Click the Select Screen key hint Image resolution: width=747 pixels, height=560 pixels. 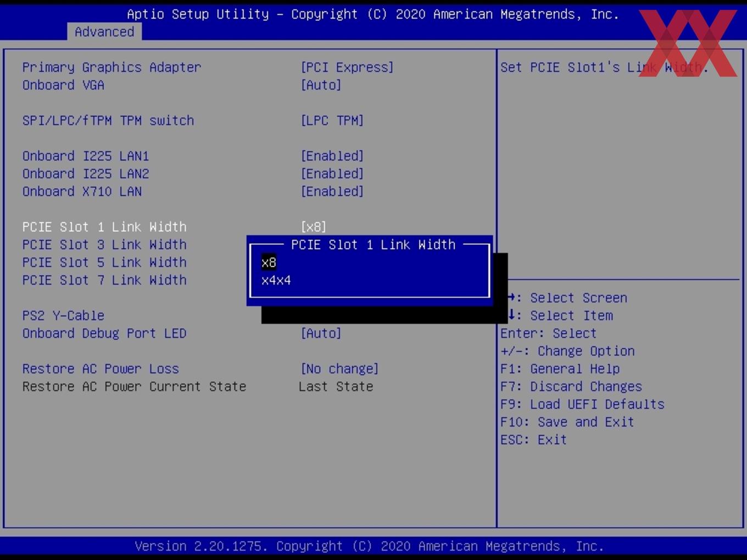point(567,298)
